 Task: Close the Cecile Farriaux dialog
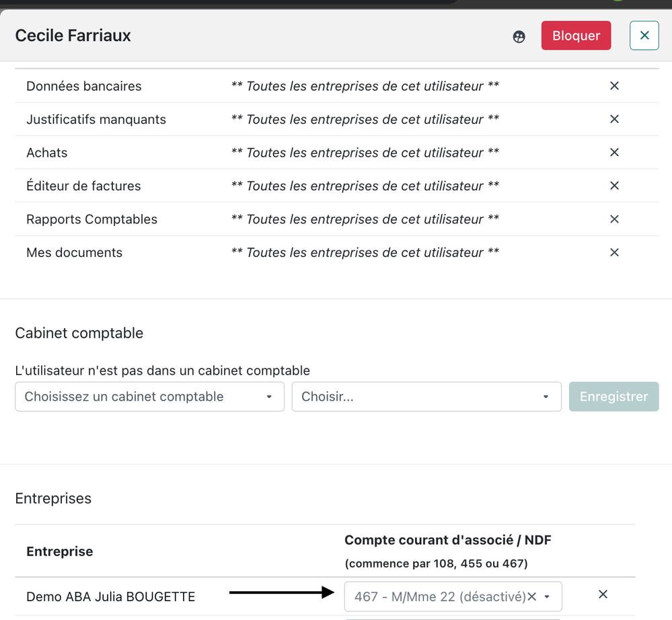644,36
